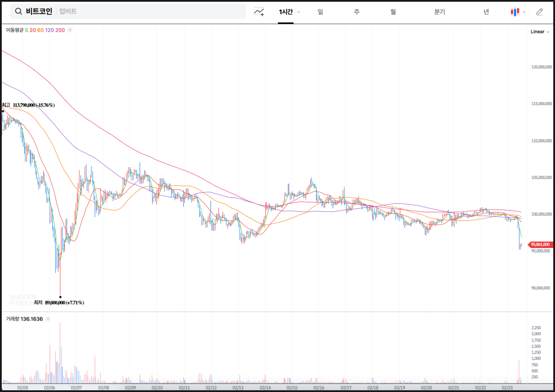Click the 거래량 volume label
Screen dimensions: 555x392
pos(12,319)
